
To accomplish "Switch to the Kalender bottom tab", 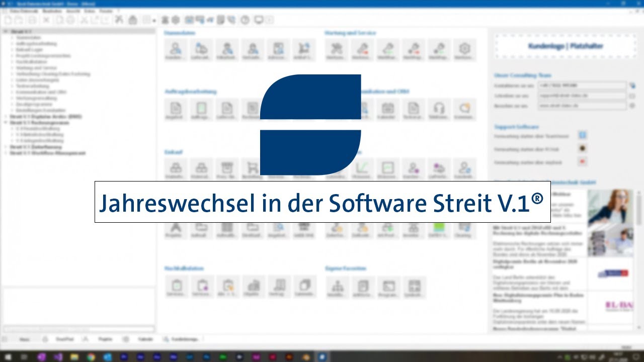I will click(x=141, y=339).
